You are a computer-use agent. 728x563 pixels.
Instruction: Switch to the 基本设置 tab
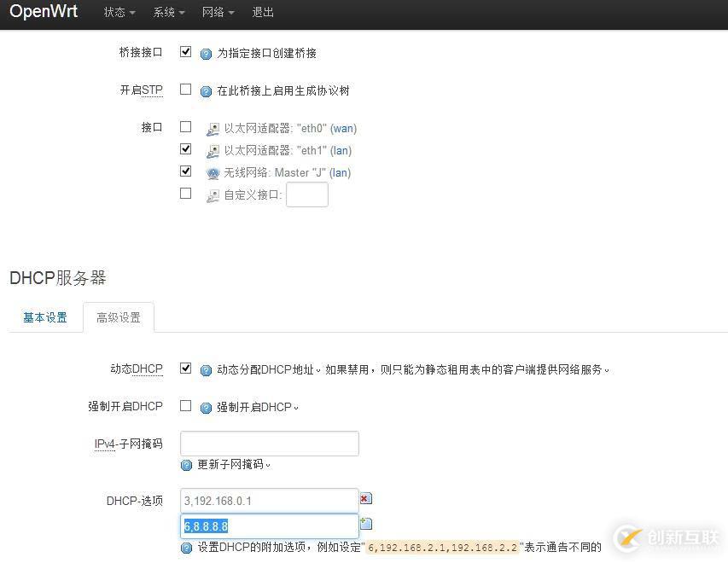pyautogui.click(x=44, y=316)
